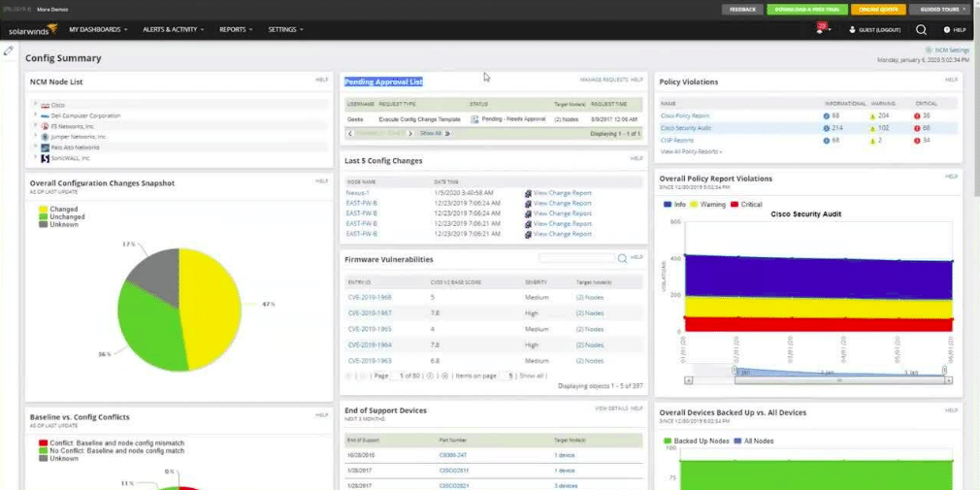Click Show all in Firmware Vulnerabilities
980x490 pixels.
pyautogui.click(x=532, y=376)
